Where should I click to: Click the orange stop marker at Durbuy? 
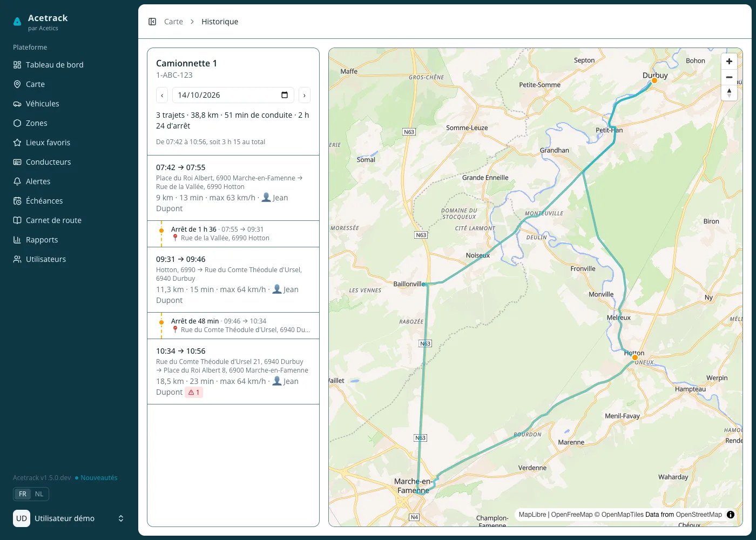point(654,80)
